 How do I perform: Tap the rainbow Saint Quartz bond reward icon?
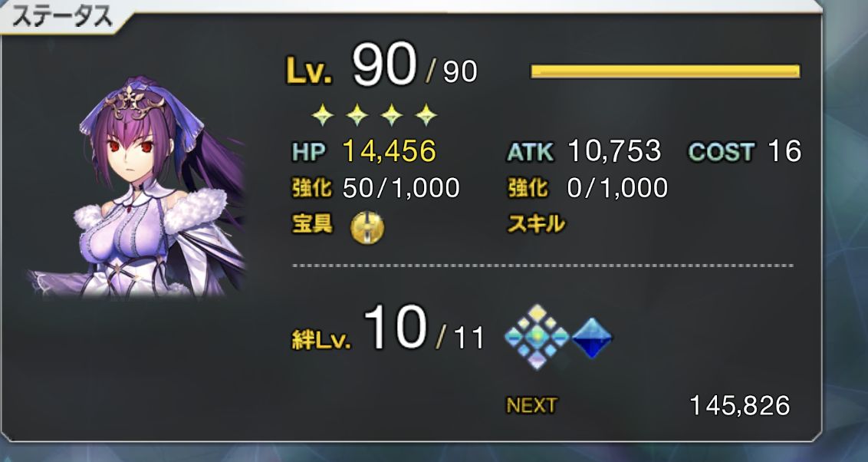click(537, 337)
